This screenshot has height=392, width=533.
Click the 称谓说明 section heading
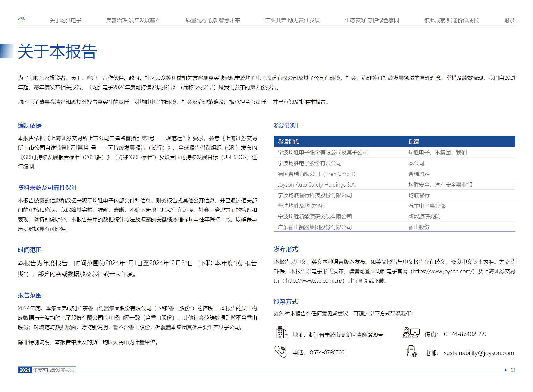pyautogui.click(x=286, y=126)
